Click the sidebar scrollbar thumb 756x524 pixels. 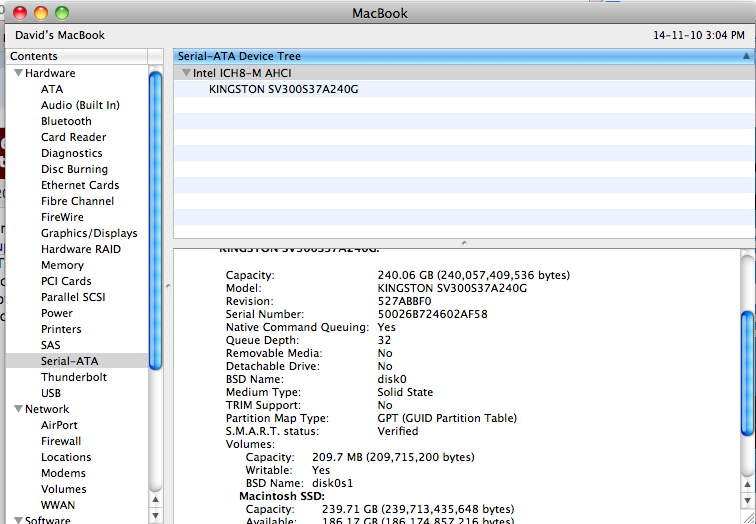click(155, 220)
